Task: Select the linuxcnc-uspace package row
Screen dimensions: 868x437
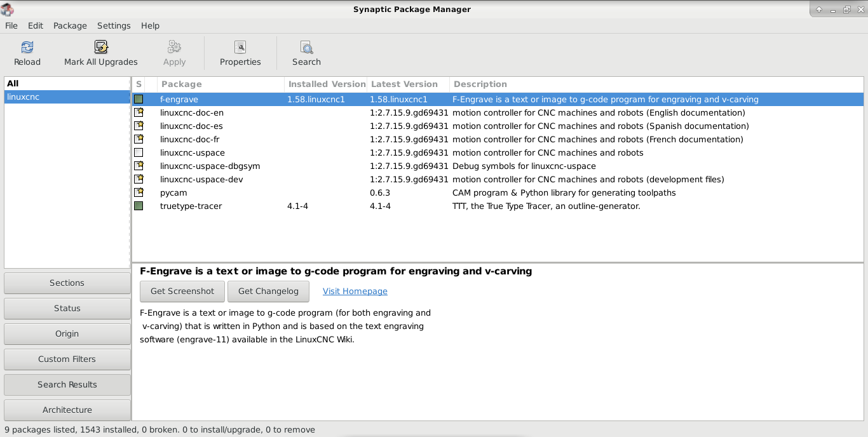Action: pos(498,153)
